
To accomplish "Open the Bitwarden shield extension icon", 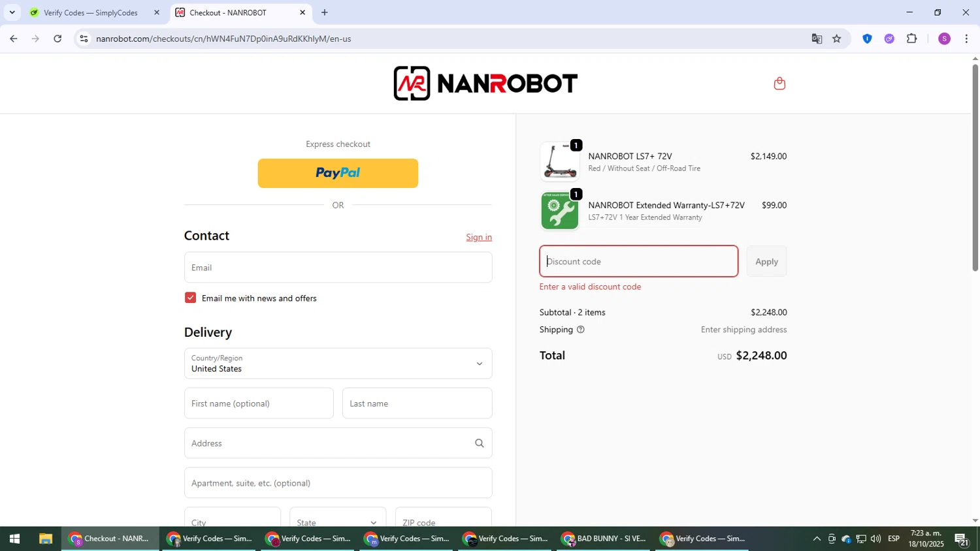I will (x=867, y=39).
